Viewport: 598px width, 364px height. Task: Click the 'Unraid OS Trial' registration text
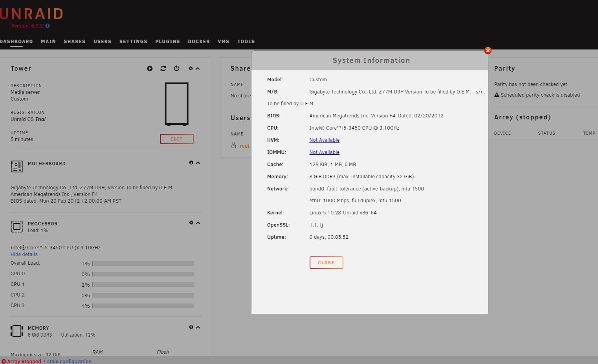tap(28, 119)
